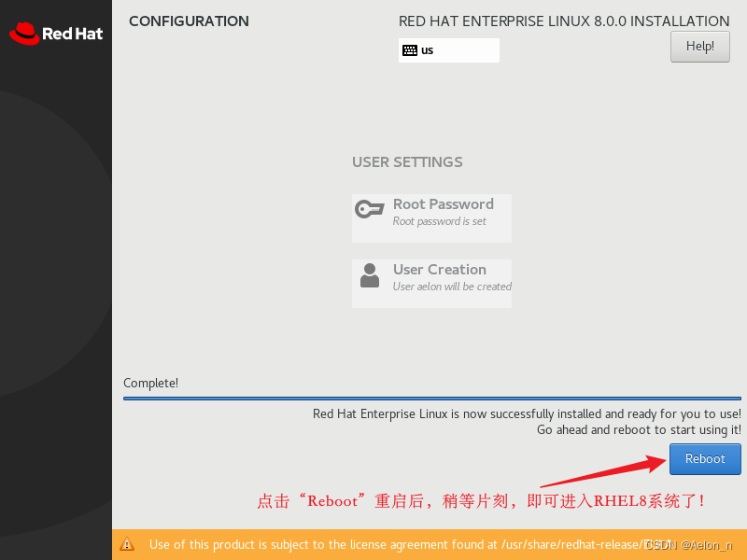Click the Complete! status text
This screenshot has height=560, width=747.
(150, 383)
